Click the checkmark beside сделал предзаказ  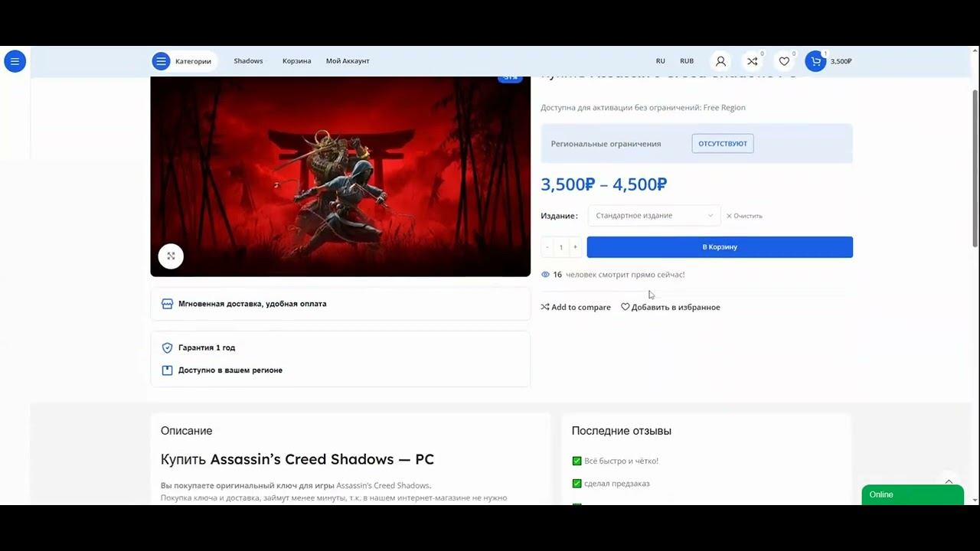pos(577,484)
